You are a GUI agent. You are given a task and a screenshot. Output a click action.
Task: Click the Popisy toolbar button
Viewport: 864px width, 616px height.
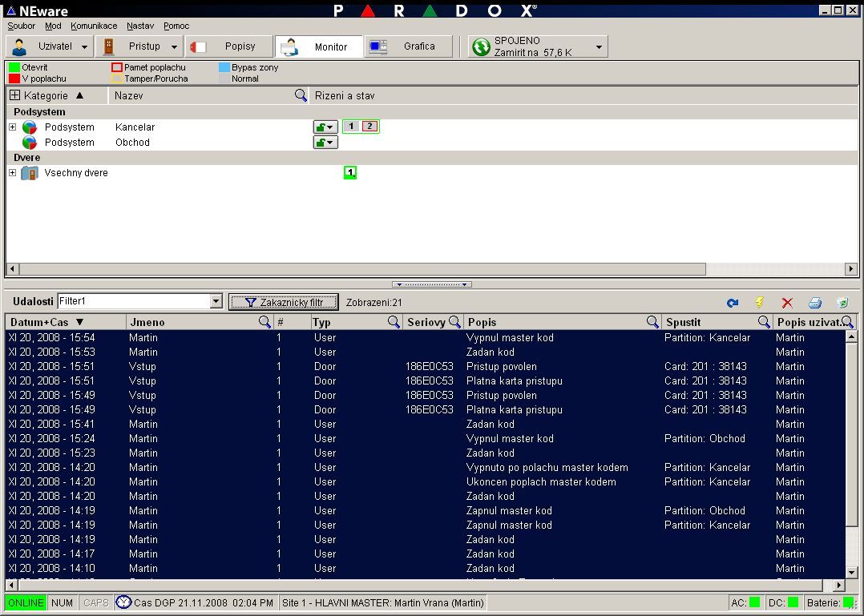[x=229, y=46]
